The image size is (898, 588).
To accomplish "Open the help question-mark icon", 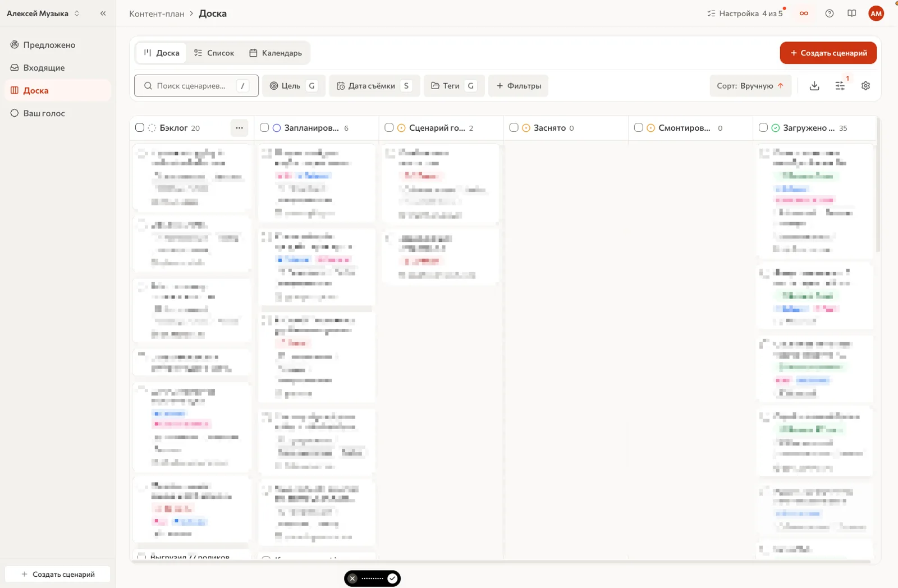I will tap(830, 13).
